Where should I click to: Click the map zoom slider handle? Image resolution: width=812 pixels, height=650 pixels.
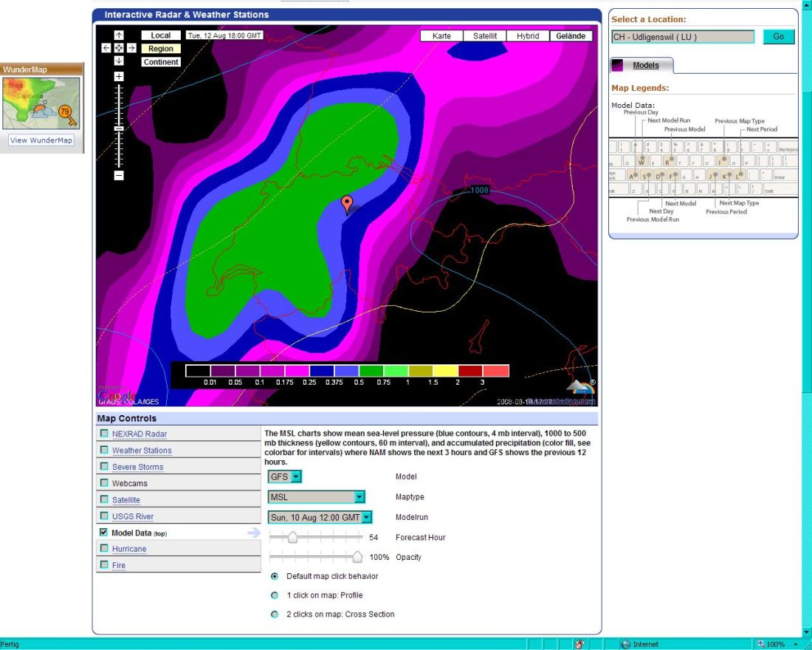119,128
